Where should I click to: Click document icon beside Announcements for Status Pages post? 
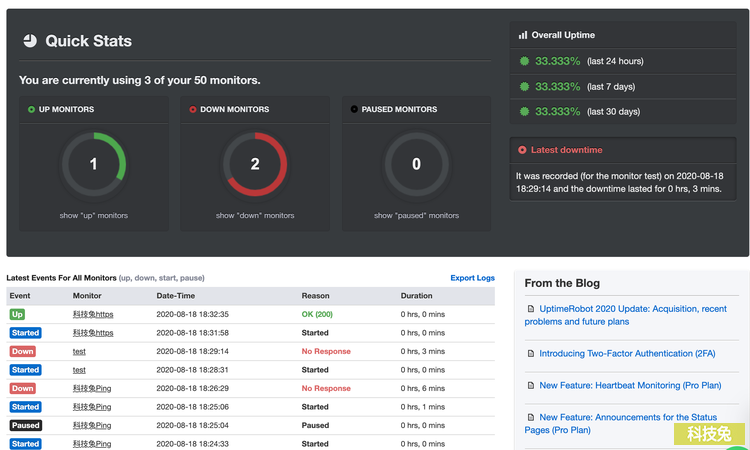(530, 417)
